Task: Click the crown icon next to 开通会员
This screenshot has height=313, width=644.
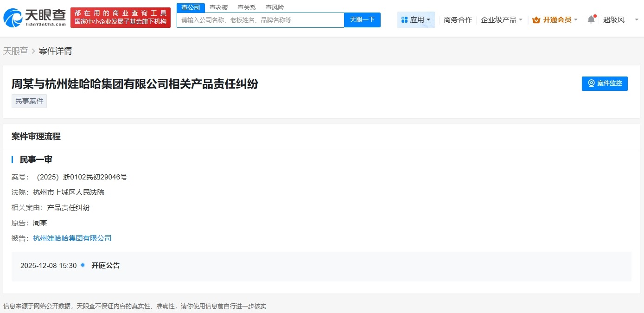Action: (537, 19)
